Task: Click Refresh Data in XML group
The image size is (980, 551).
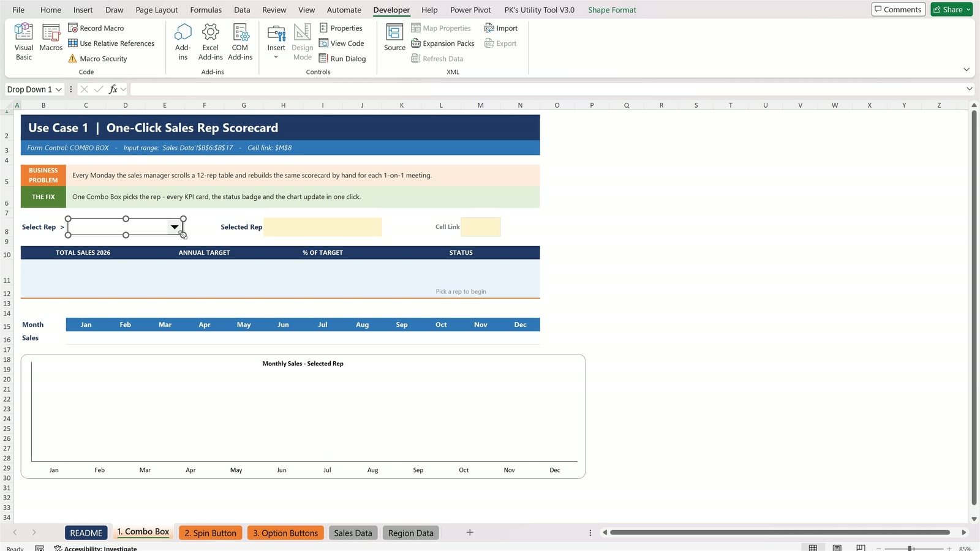Action: pyautogui.click(x=437, y=59)
